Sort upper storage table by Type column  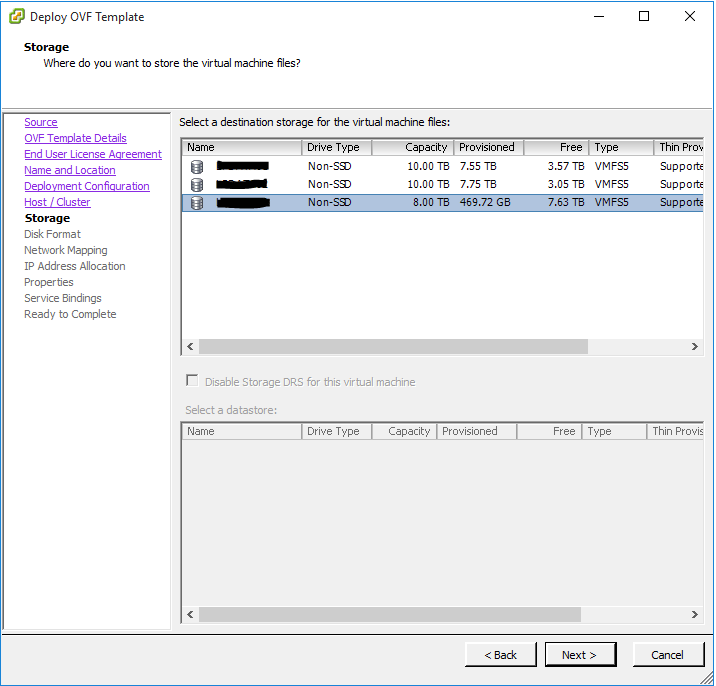point(621,148)
